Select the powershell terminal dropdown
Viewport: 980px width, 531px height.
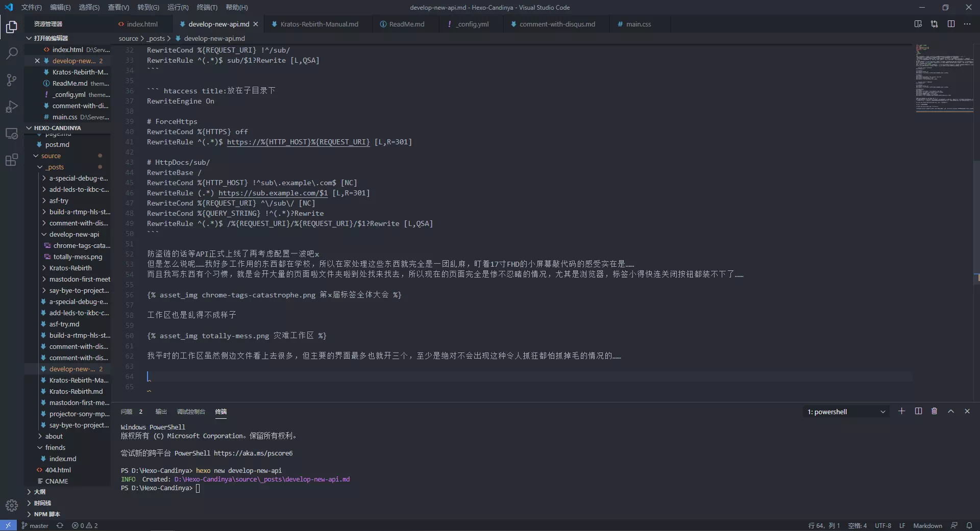point(846,412)
